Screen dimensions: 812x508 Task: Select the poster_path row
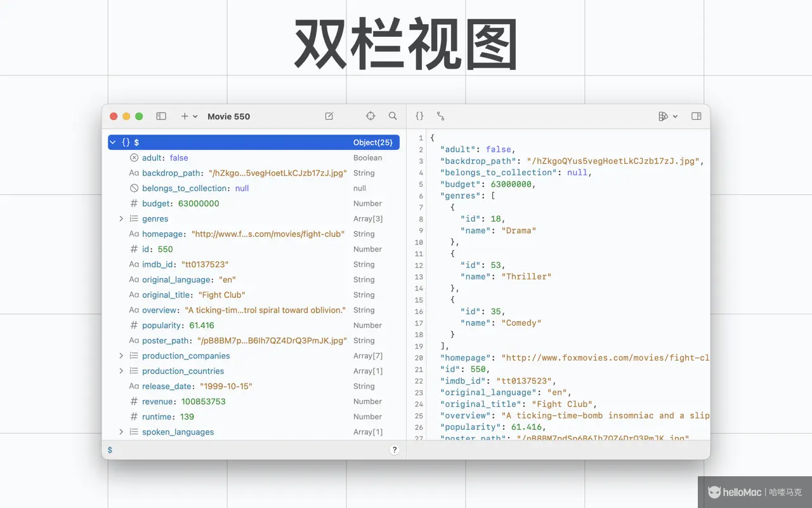[x=254, y=340]
